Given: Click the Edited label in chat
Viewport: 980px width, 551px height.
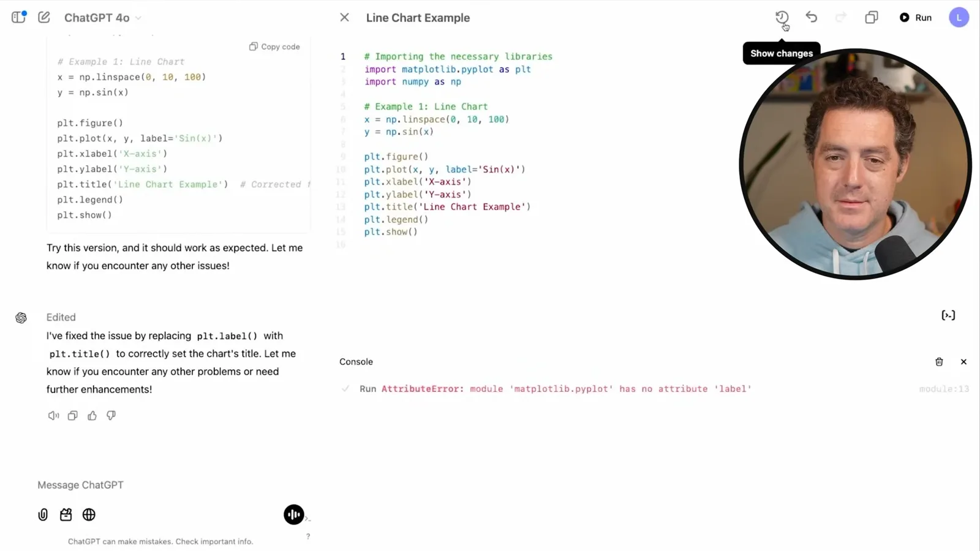Looking at the screenshot, I should pyautogui.click(x=61, y=317).
